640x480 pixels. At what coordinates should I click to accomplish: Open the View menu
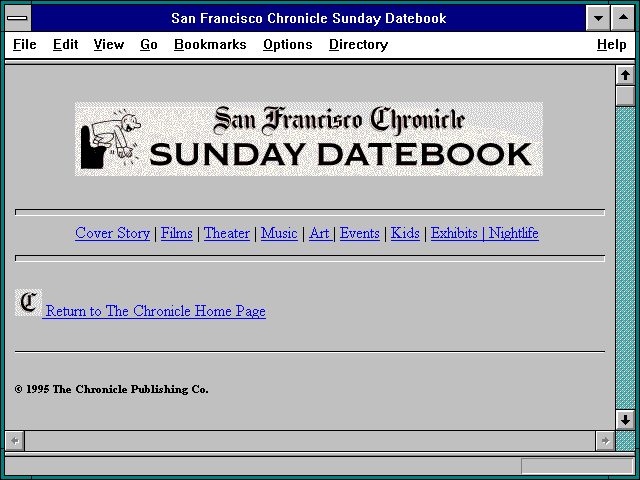(x=109, y=44)
